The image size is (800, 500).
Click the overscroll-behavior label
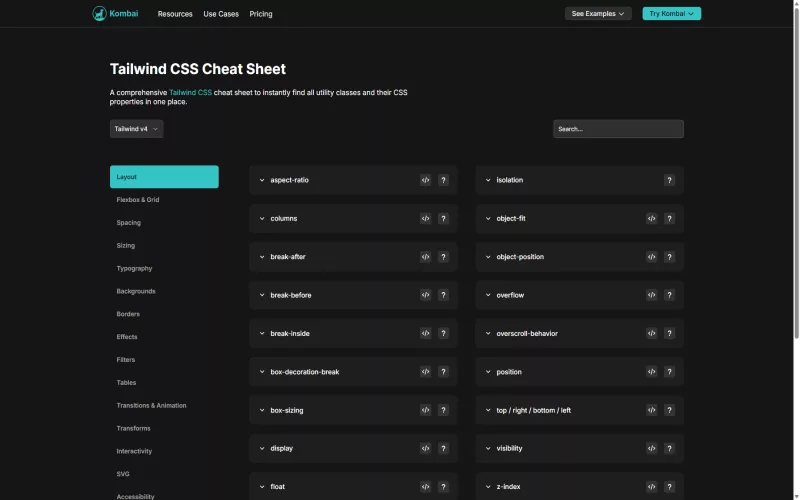(x=527, y=334)
